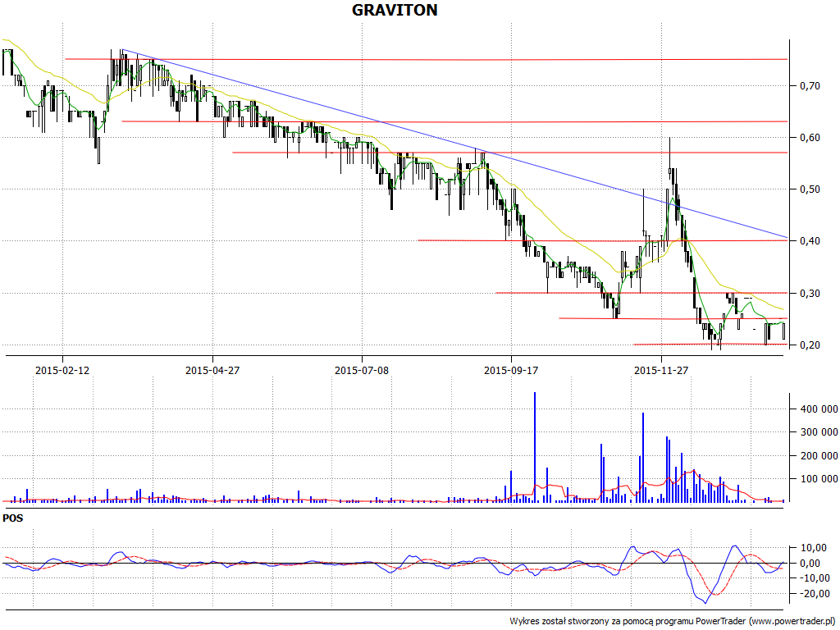Select the 2015-07-08 date label
The height and width of the screenshot is (630, 840).
(362, 370)
